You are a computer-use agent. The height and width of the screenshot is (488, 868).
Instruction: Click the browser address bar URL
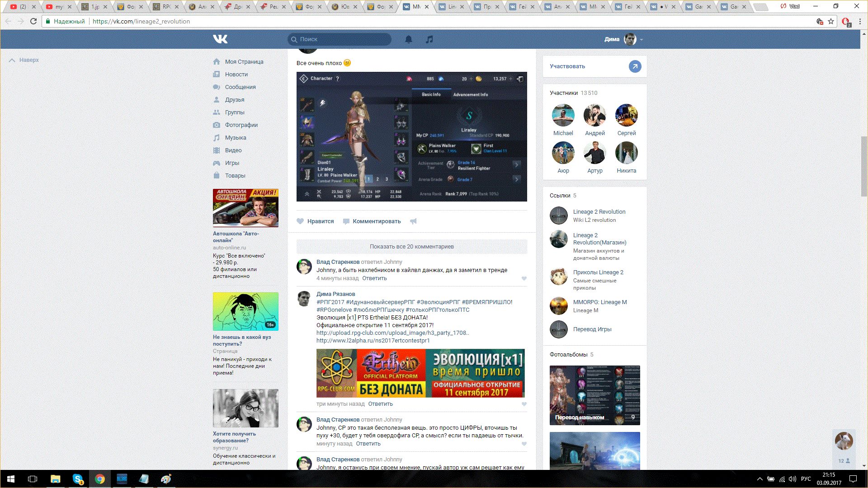[x=141, y=21]
